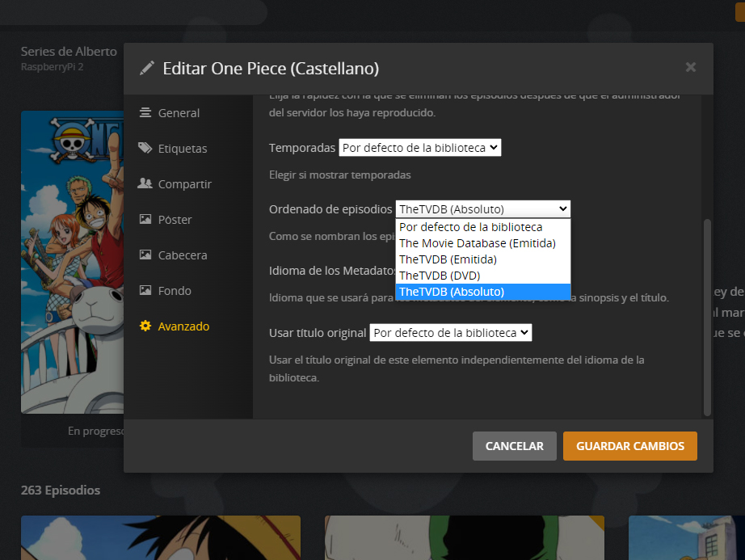This screenshot has width=745, height=560.
Task: Click the Compartir people icon
Action: tap(145, 183)
